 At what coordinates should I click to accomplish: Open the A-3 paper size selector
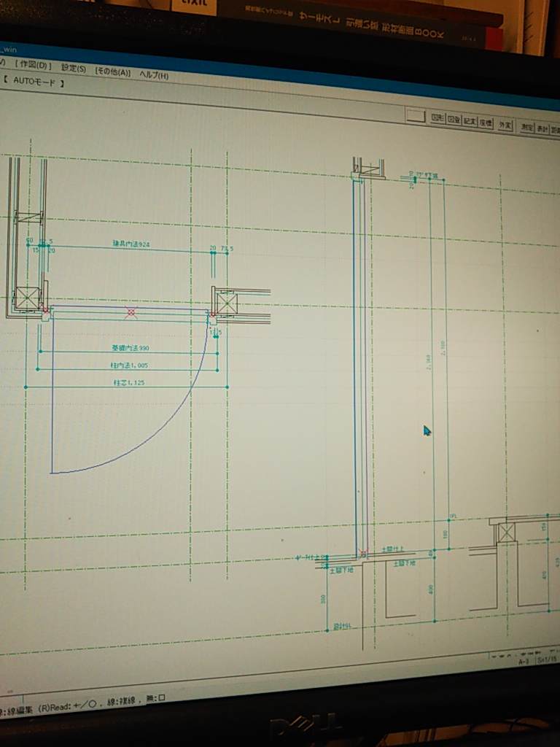click(x=524, y=662)
